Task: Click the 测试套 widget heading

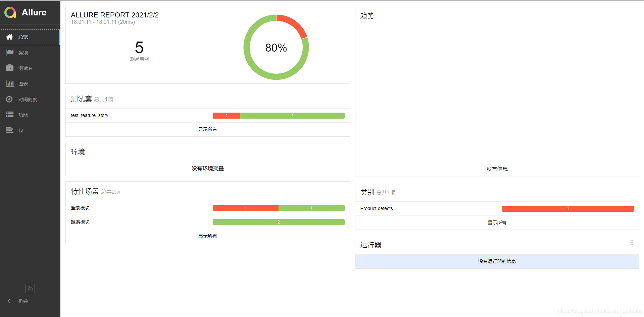Action: 81,99
